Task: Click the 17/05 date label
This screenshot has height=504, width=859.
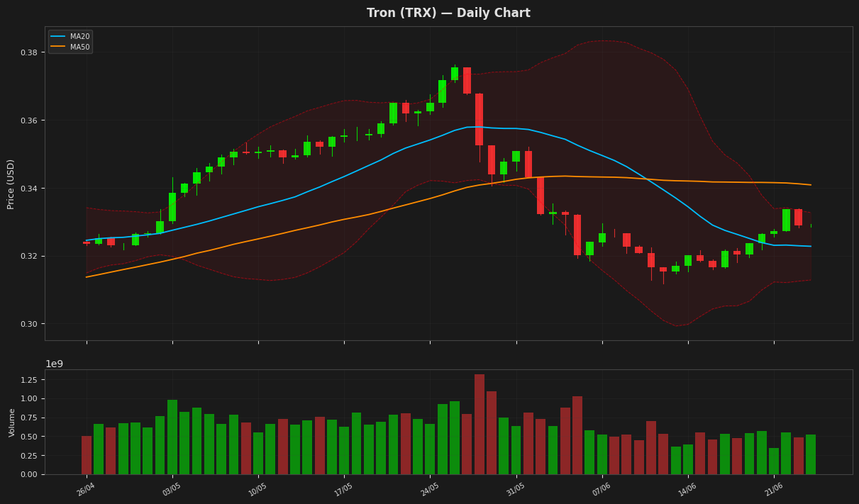Action: (343, 489)
